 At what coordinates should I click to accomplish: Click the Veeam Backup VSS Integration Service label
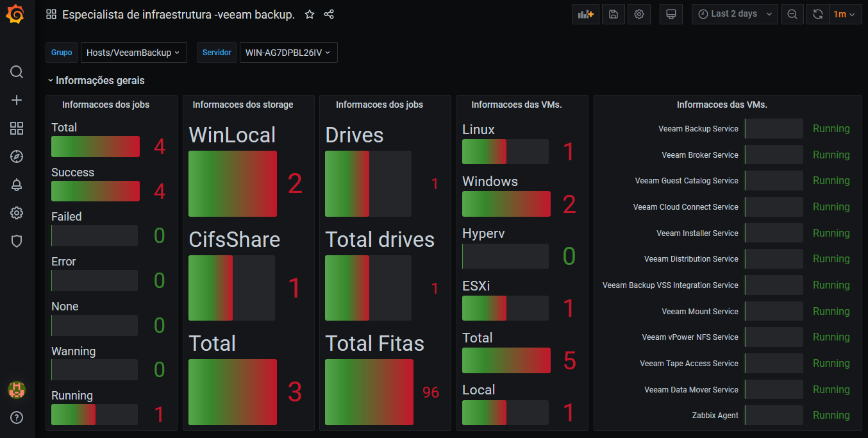click(x=671, y=285)
